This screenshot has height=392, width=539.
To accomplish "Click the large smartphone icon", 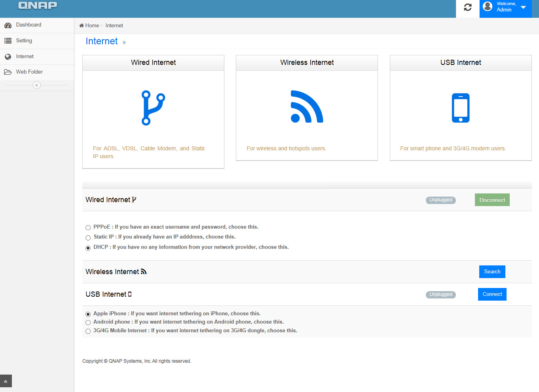I will pyautogui.click(x=461, y=108).
